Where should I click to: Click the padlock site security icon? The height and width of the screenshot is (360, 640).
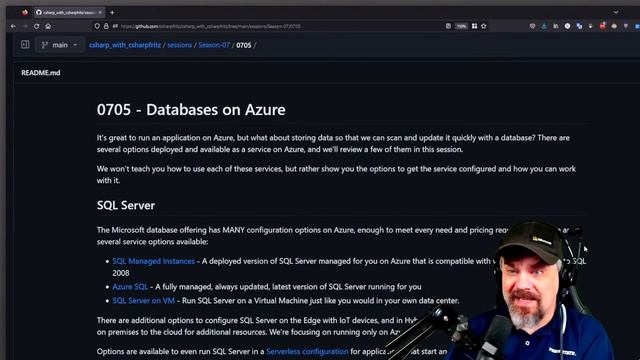tap(106, 26)
